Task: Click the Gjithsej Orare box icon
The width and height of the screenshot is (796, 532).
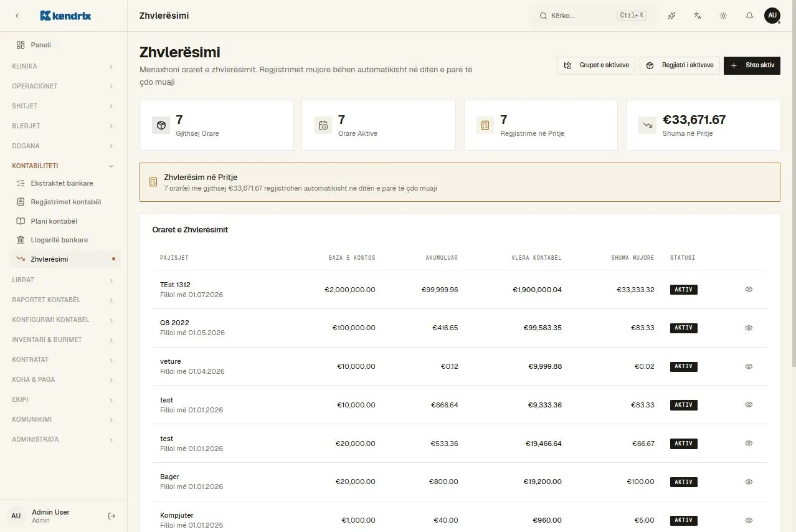Action: pyautogui.click(x=161, y=125)
